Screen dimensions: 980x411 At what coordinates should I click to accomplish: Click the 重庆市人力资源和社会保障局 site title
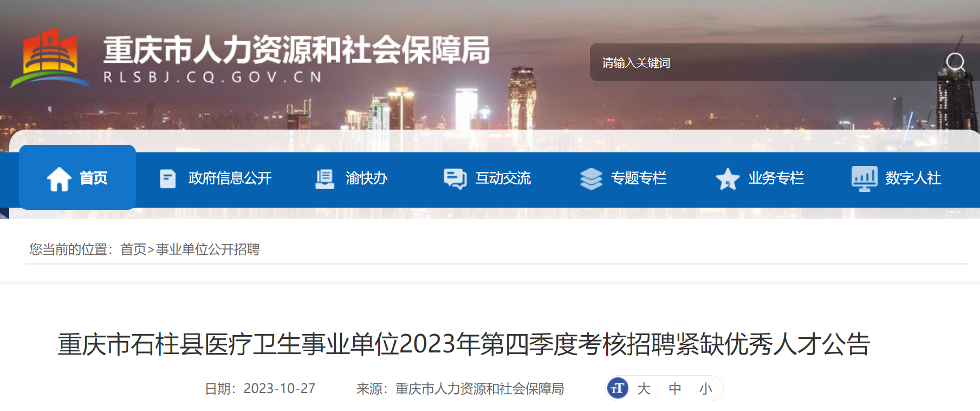tap(296, 50)
